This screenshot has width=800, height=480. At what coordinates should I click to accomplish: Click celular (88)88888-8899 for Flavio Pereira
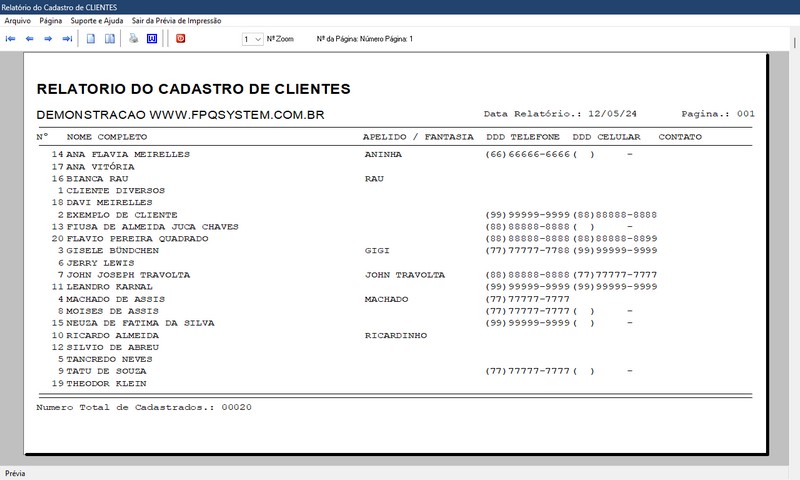(615, 238)
